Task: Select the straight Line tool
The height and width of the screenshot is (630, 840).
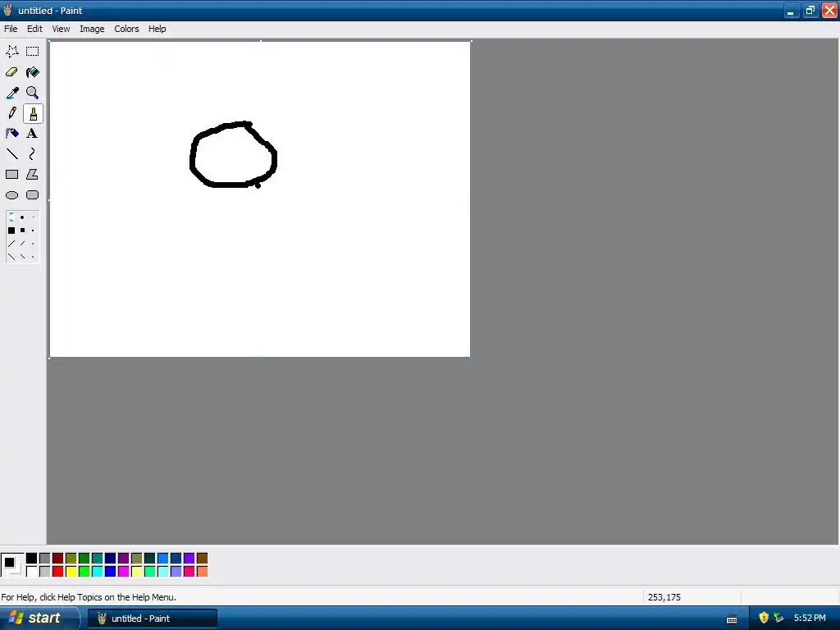Action: (x=11, y=154)
